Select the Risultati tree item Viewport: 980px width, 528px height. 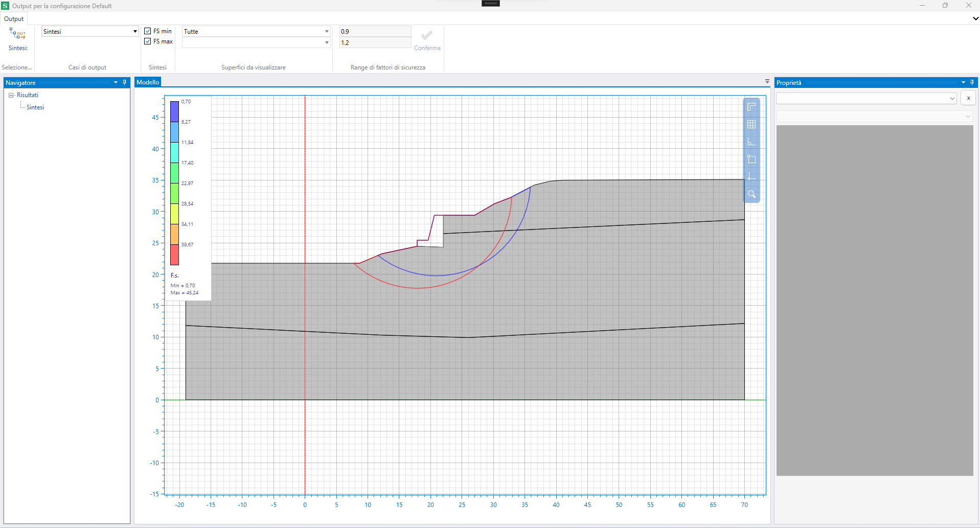point(28,95)
